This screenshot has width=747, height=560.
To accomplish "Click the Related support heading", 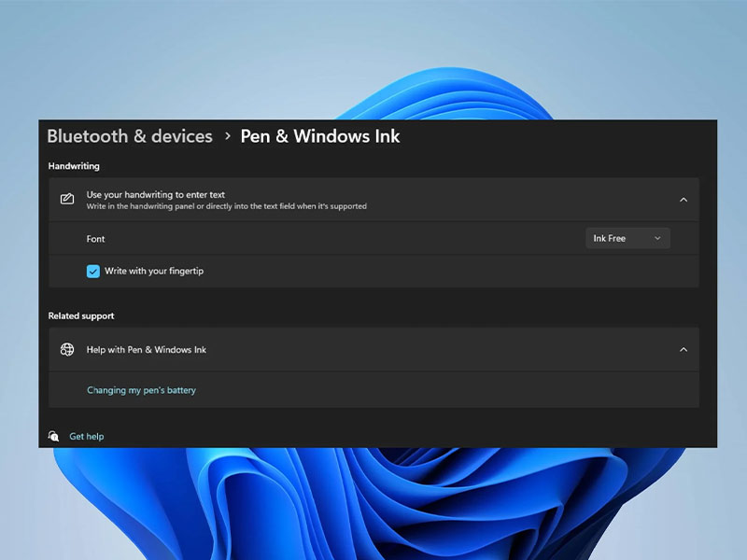I will [x=81, y=316].
